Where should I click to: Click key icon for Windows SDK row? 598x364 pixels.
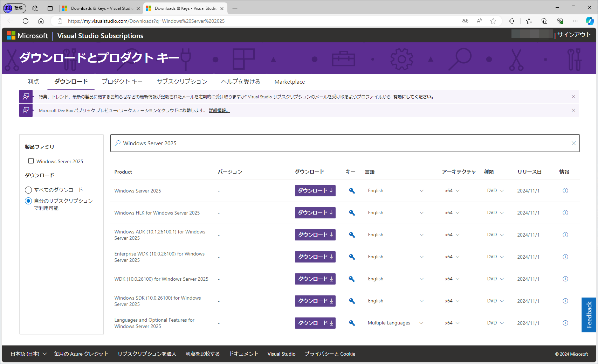(352, 301)
